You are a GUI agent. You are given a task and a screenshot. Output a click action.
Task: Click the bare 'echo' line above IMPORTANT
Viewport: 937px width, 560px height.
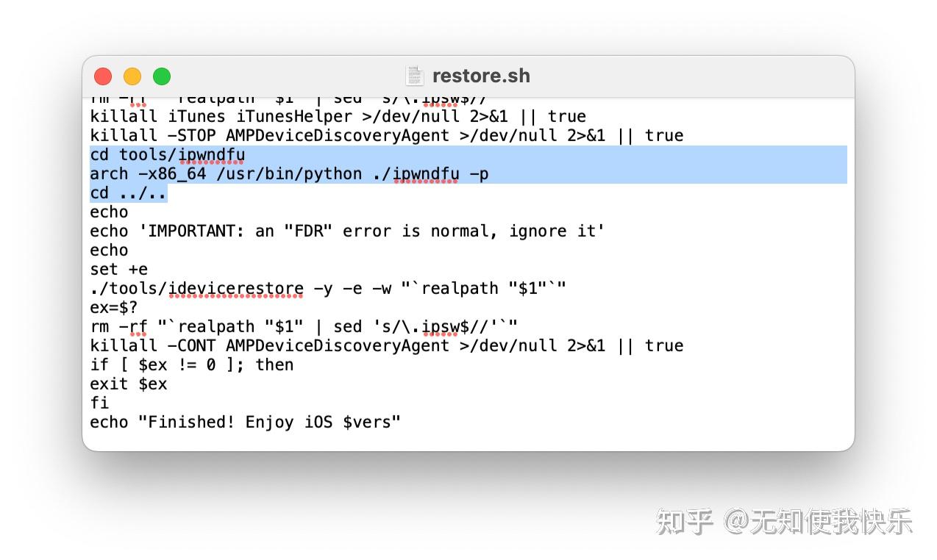(x=109, y=212)
